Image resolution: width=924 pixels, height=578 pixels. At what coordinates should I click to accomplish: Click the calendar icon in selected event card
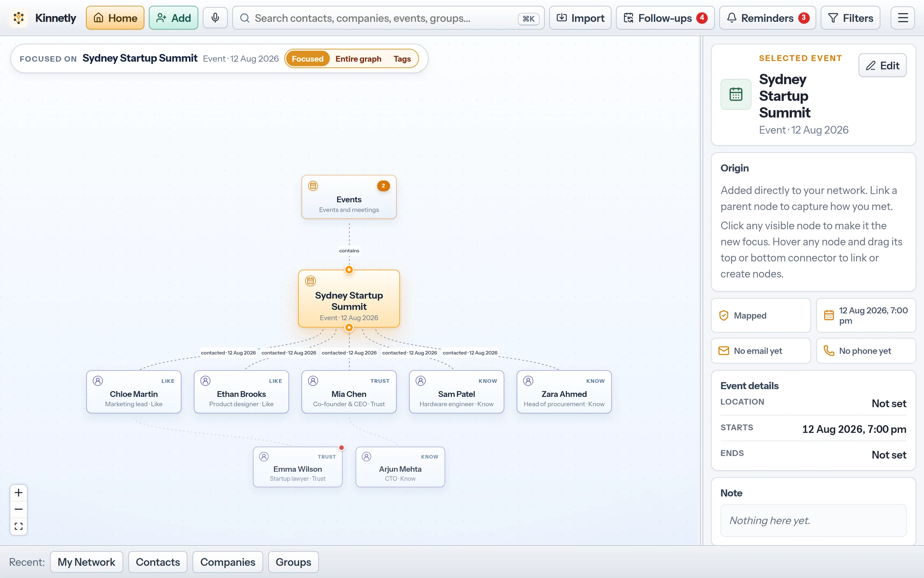736,94
